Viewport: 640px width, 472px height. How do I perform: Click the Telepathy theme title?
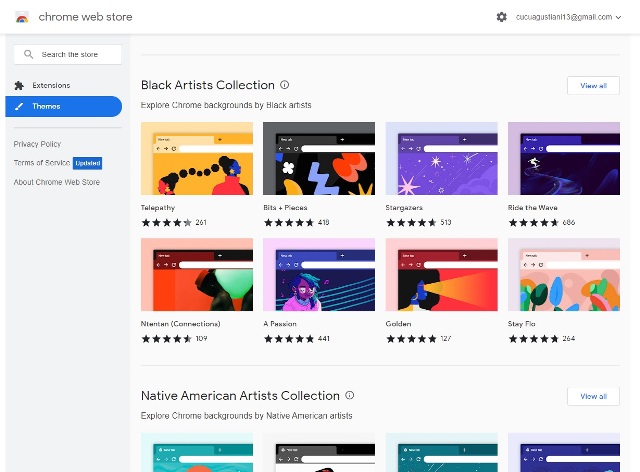click(158, 208)
